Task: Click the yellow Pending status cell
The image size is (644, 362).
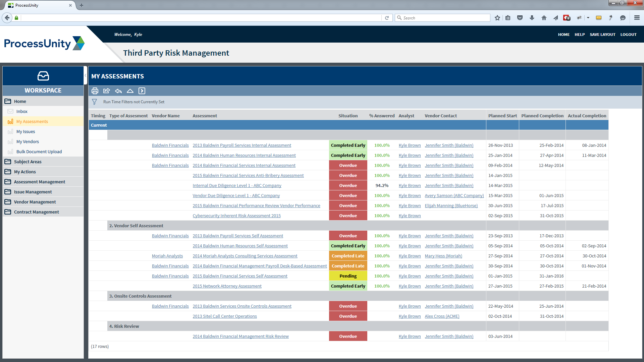Action: point(348,276)
